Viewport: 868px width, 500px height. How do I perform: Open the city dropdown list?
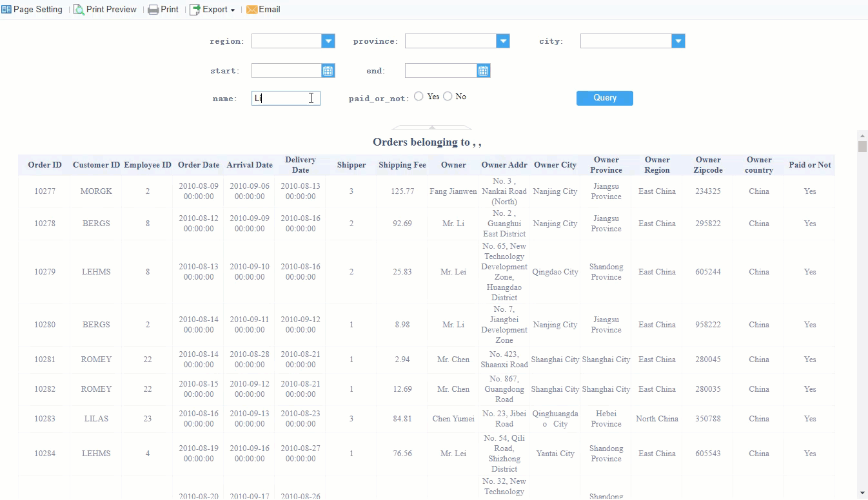[x=678, y=41]
